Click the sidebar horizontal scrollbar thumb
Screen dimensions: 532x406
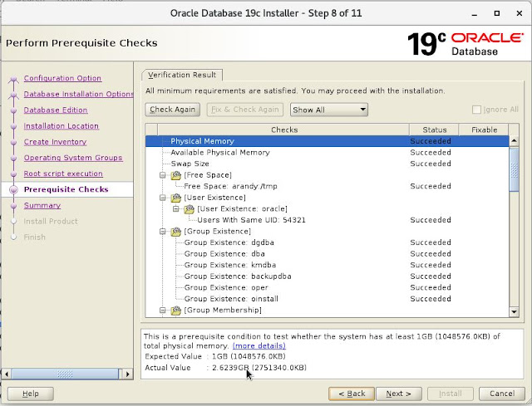[65, 374]
